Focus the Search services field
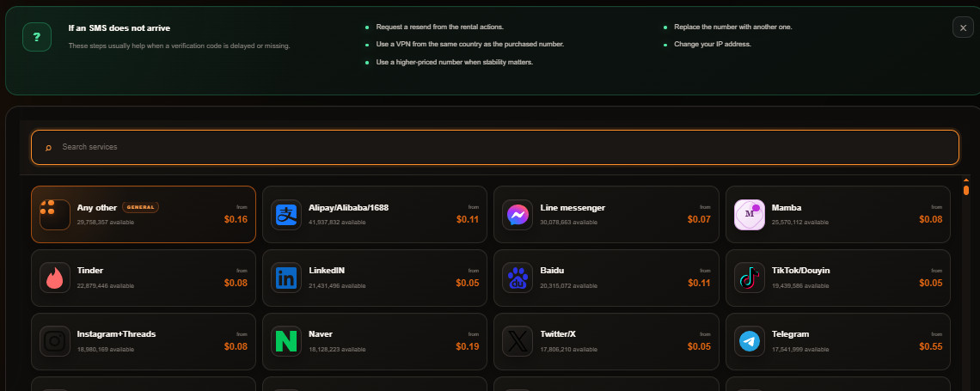Screen dimensions: 980x391 [x=495, y=148]
